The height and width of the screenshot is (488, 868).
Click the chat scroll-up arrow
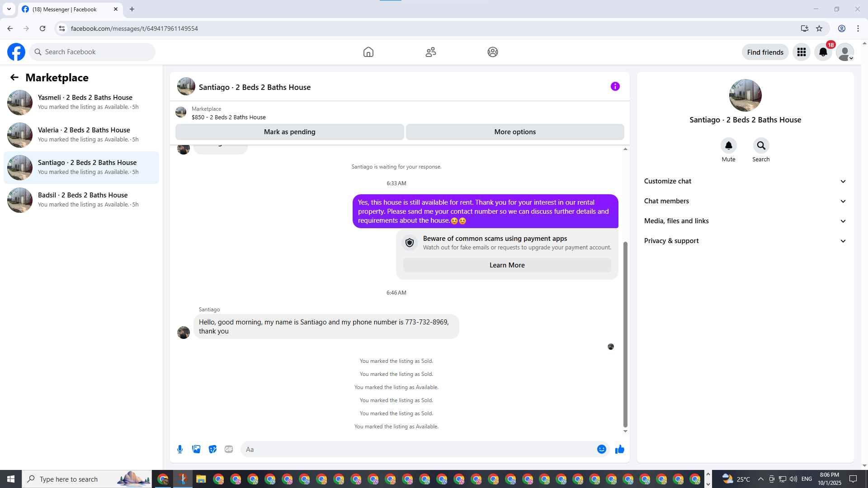625,149
